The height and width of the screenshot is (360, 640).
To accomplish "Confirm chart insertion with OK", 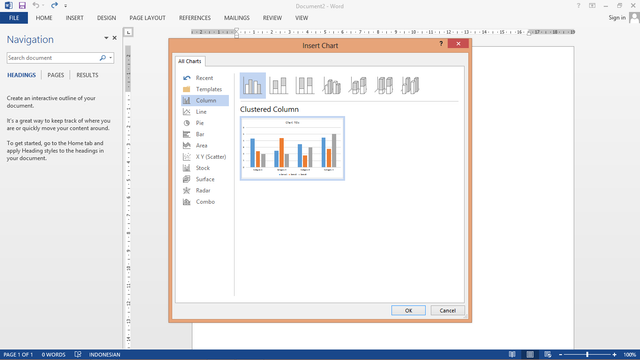I will [x=408, y=311].
